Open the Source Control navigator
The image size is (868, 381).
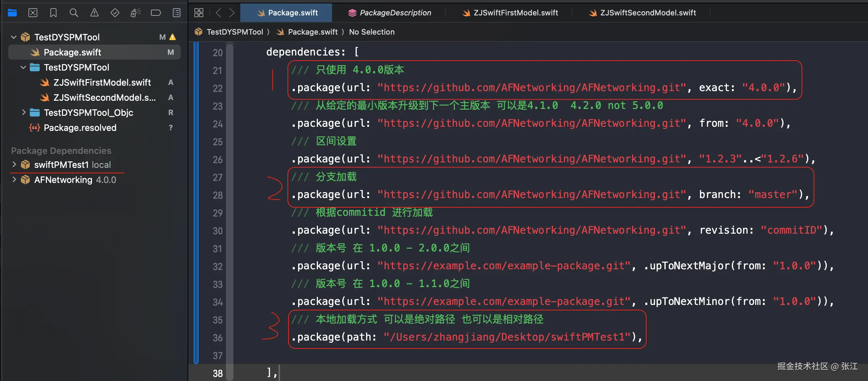(x=33, y=13)
